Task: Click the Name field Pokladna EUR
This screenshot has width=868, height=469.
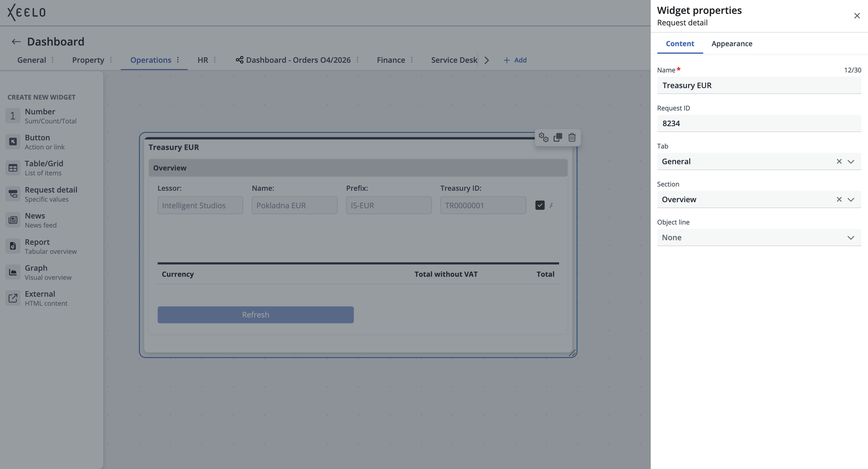Action: coord(295,205)
